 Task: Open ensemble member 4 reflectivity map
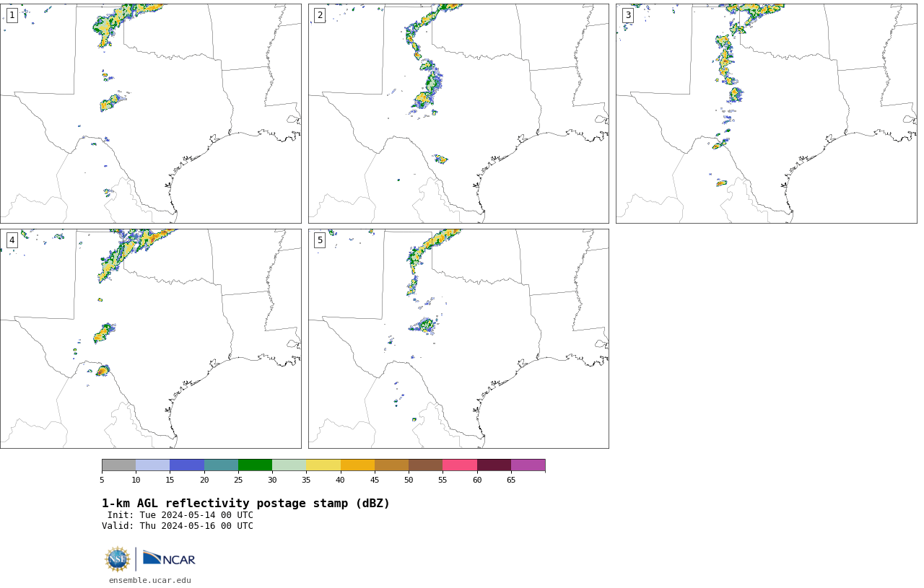point(150,338)
